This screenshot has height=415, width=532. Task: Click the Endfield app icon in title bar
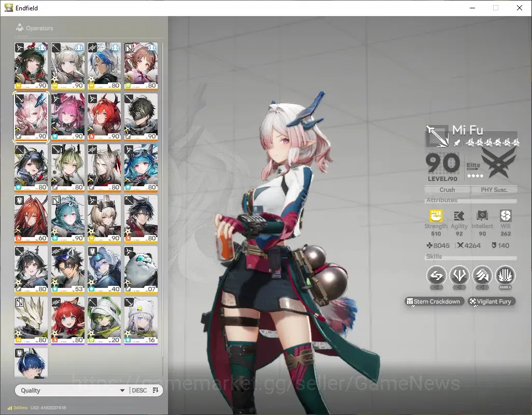click(8, 7)
